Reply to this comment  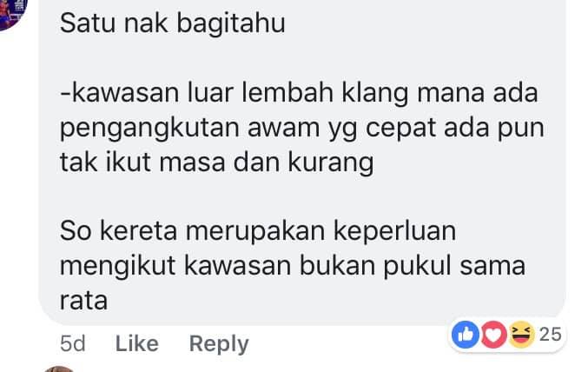219,344
